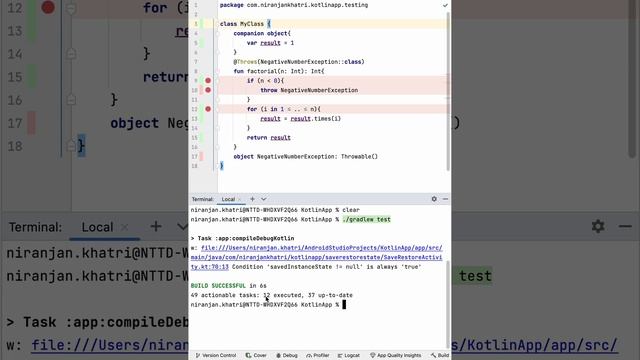
Task: Toggle front editor breakpoint at for loop line
Action: click(208, 109)
